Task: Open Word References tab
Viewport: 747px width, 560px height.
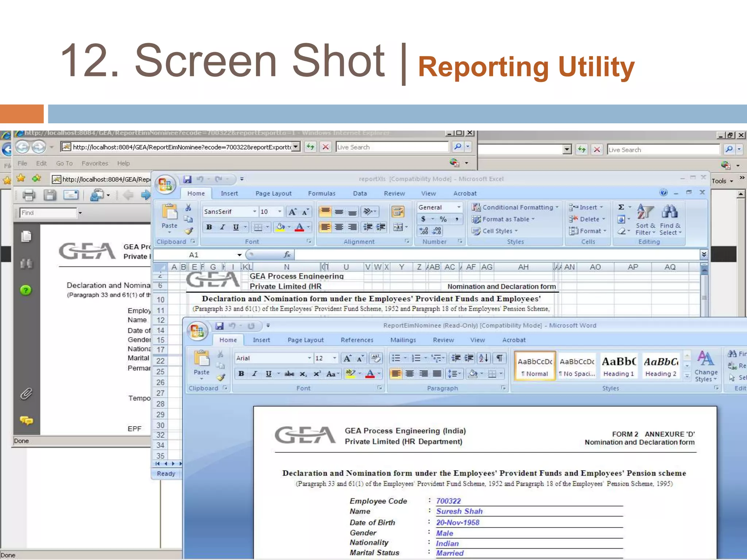Action: 357,340
